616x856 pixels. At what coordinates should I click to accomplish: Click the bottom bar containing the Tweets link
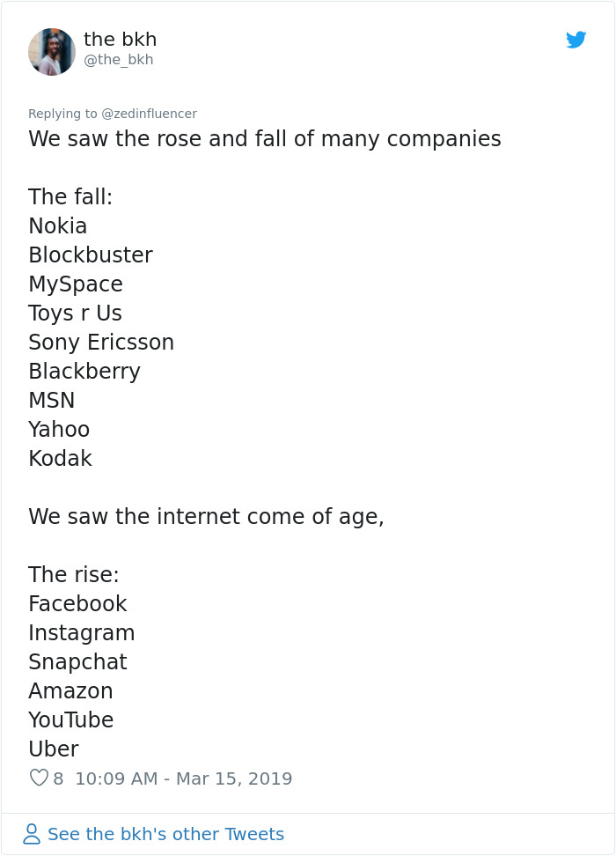click(308, 834)
